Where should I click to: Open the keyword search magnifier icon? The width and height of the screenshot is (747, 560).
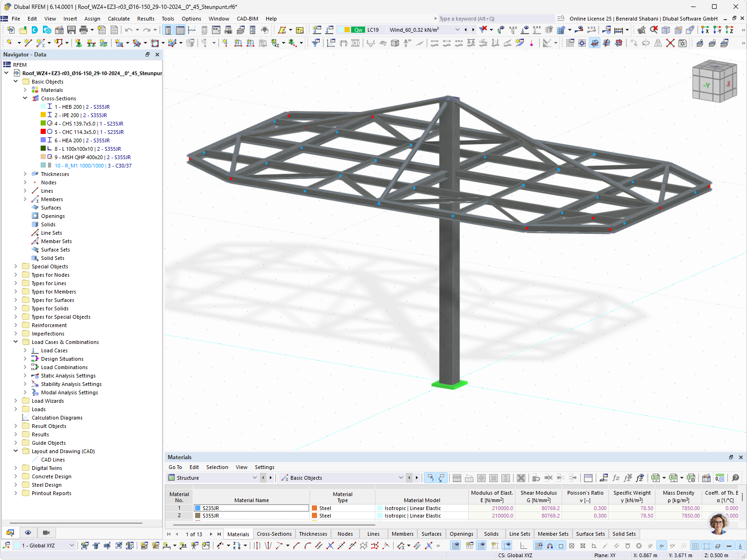(x=560, y=19)
